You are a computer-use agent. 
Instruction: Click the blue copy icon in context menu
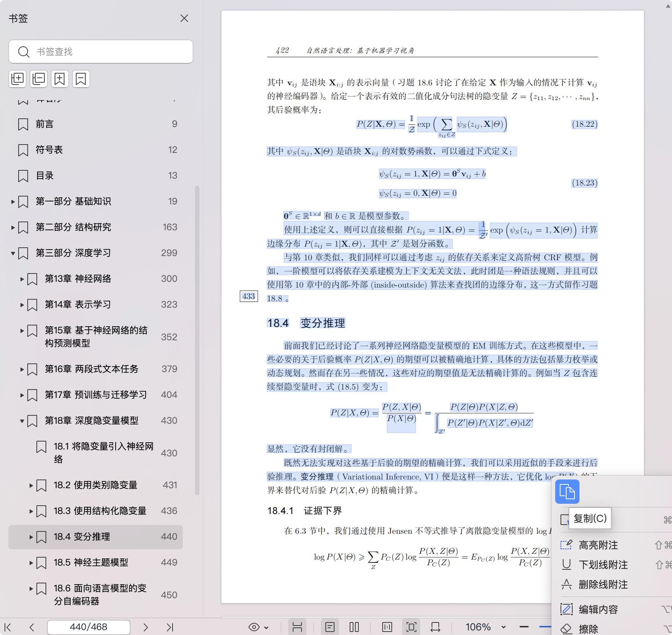[x=567, y=492]
